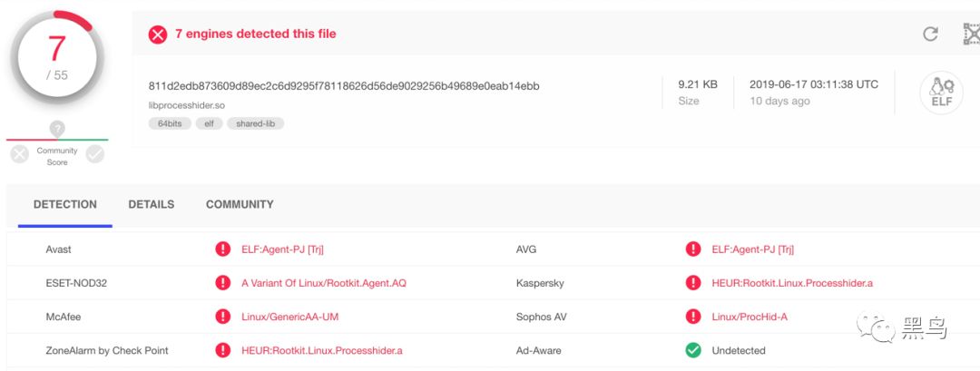Click the graph expand icon at top right
This screenshot has width=980, height=371.
point(971,34)
